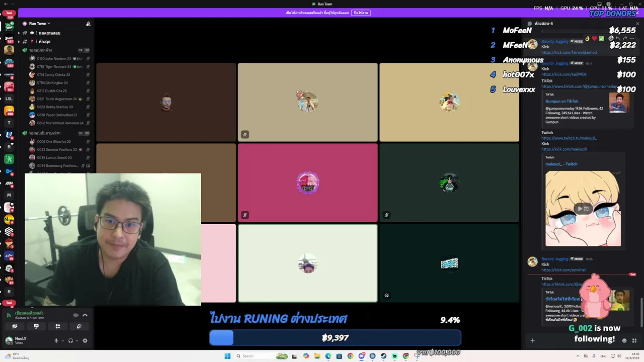The image size is (644, 362).
Task: Open the Run Town server menu
Action: click(x=39, y=24)
